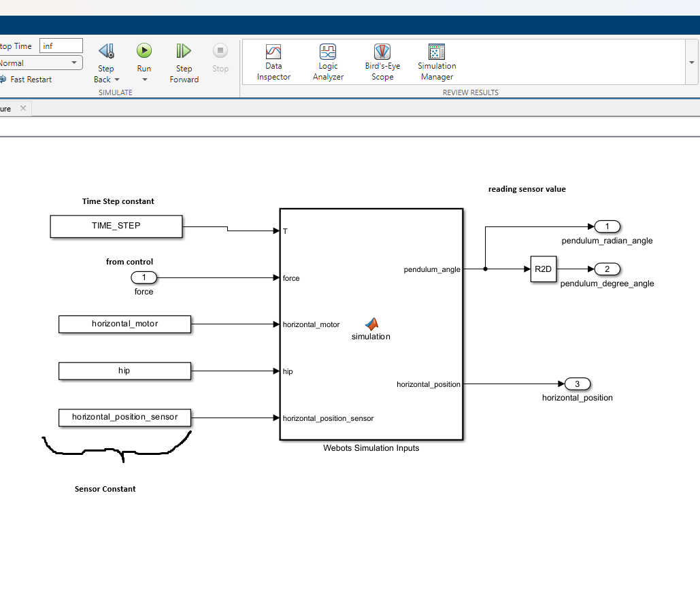Select the horizontal_motor constant block
The image size is (700, 595).
[124, 324]
